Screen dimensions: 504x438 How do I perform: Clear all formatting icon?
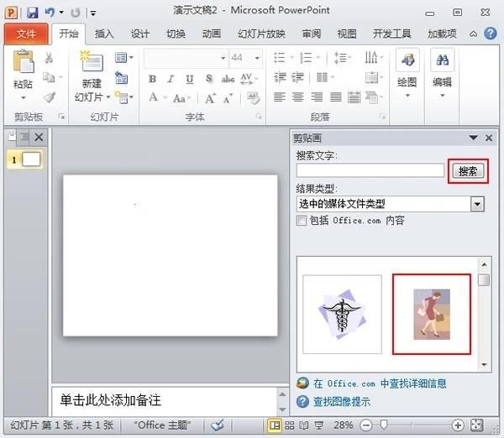254,98
